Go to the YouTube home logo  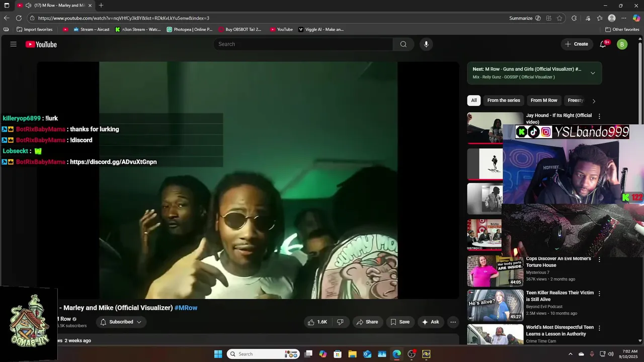pyautogui.click(x=41, y=44)
